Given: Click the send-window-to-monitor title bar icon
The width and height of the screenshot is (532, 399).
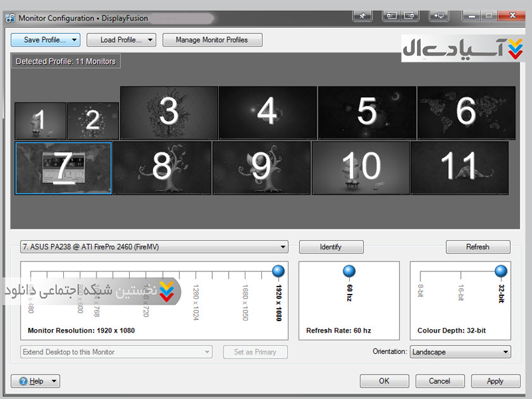Looking at the screenshot, I should coord(439,15).
